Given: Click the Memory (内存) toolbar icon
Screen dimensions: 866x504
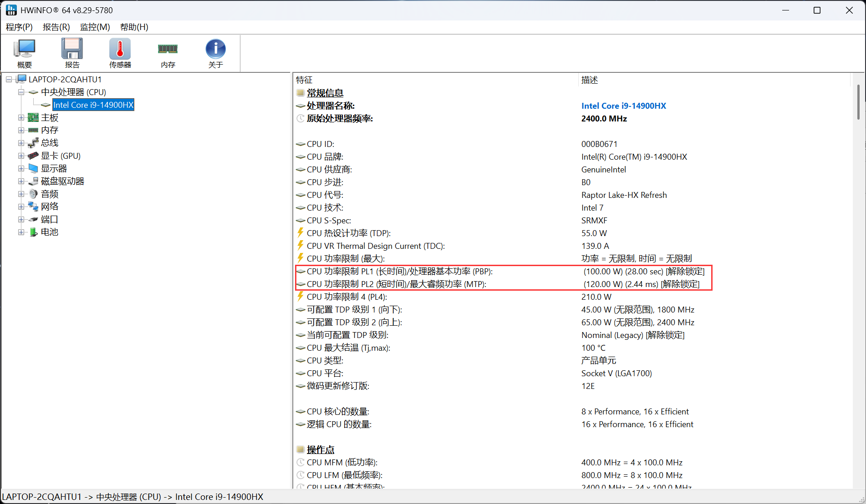Looking at the screenshot, I should click(x=168, y=53).
